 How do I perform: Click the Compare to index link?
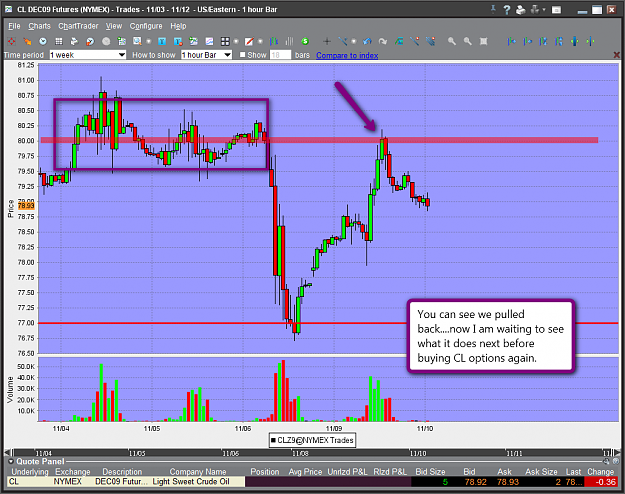pyautogui.click(x=347, y=55)
